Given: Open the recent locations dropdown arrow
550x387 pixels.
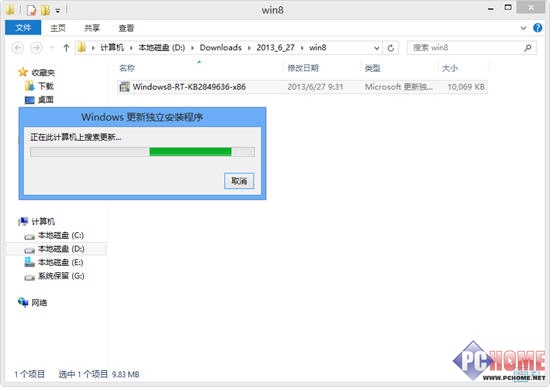Looking at the screenshot, I should pos(52,48).
